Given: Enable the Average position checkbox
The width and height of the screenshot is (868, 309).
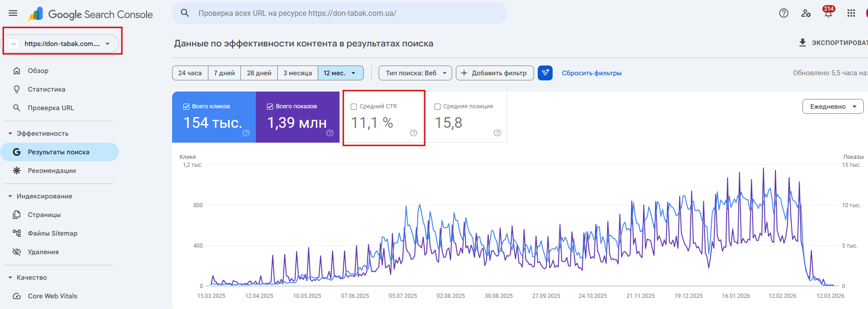Looking at the screenshot, I should pos(437,106).
